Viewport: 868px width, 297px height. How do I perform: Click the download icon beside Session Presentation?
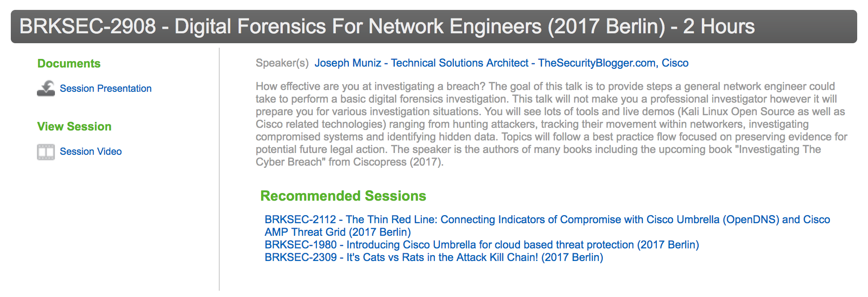[x=46, y=88]
